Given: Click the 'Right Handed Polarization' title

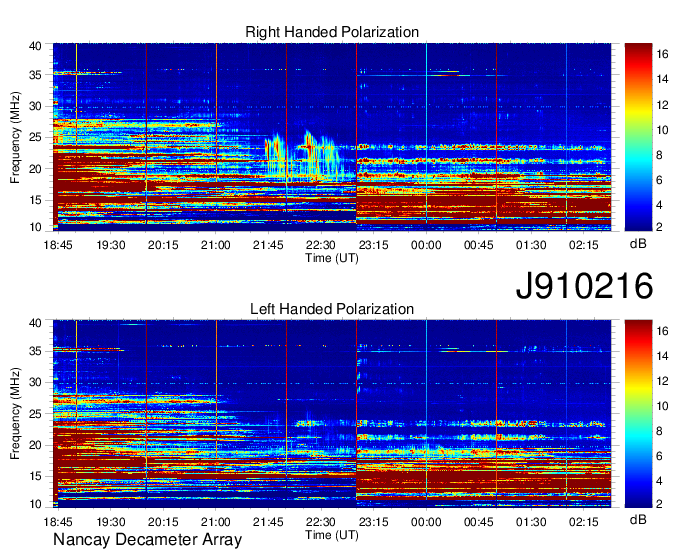Looking at the screenshot, I should [x=332, y=32].
